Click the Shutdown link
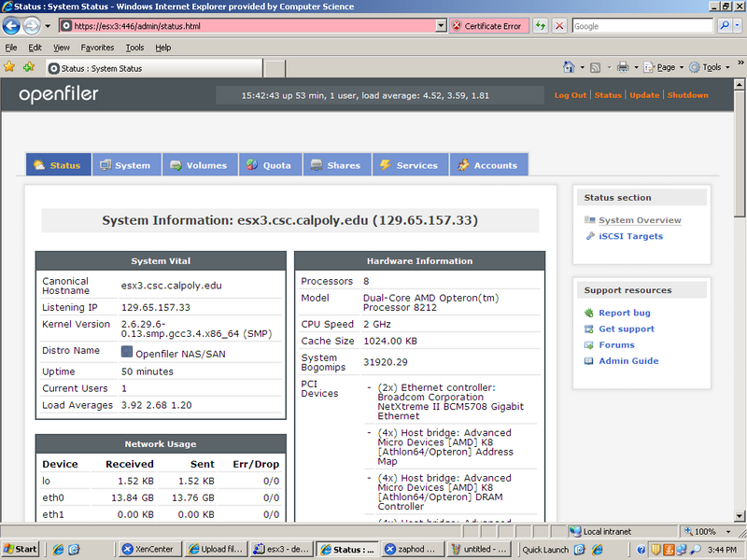Viewport: 747px width, 560px height. click(x=688, y=95)
